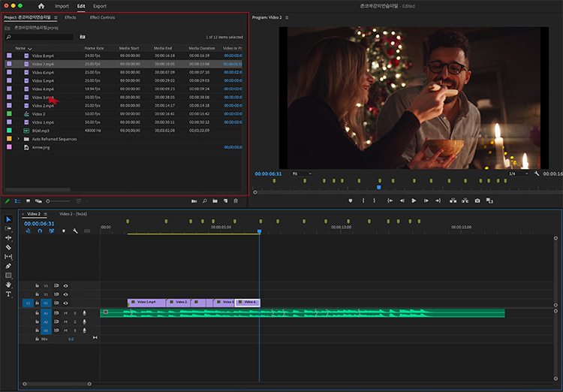Switch to Video 2 - (9x16) sequence tab
This screenshot has height=392, width=563.
74,214
